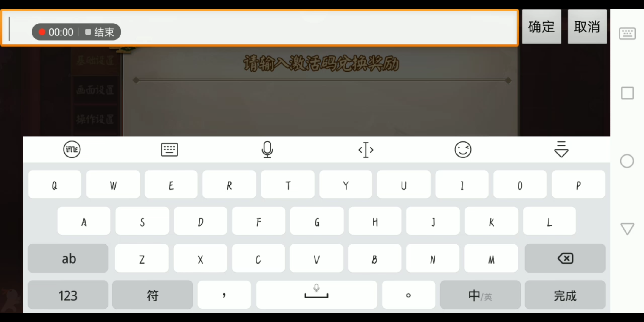Toggle uppercase with ab shift key
Screen dimensions: 644x322
tap(69, 258)
